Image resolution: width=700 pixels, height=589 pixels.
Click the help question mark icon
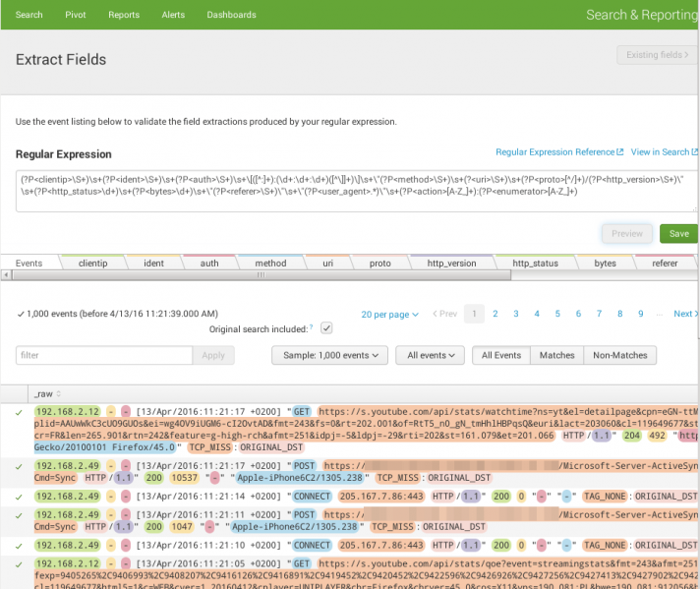click(311, 327)
